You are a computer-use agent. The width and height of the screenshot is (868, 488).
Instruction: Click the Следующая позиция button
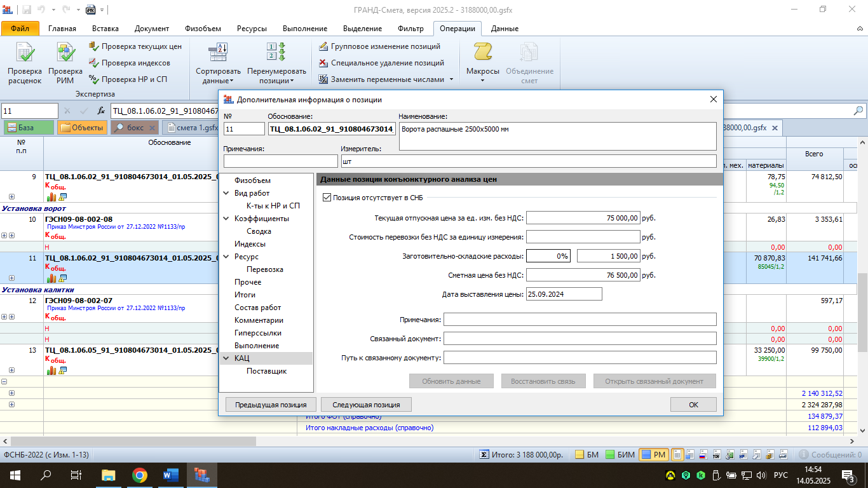[366, 405]
